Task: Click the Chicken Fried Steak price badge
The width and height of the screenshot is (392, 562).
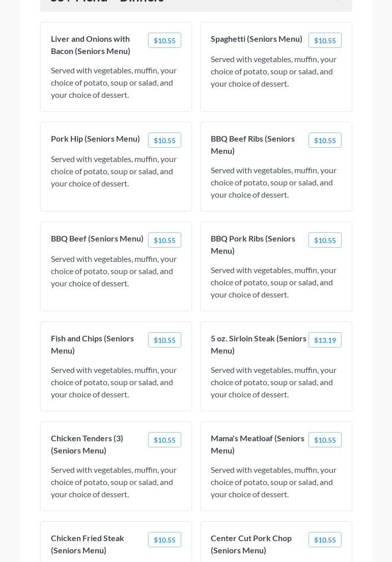Action: point(164,540)
